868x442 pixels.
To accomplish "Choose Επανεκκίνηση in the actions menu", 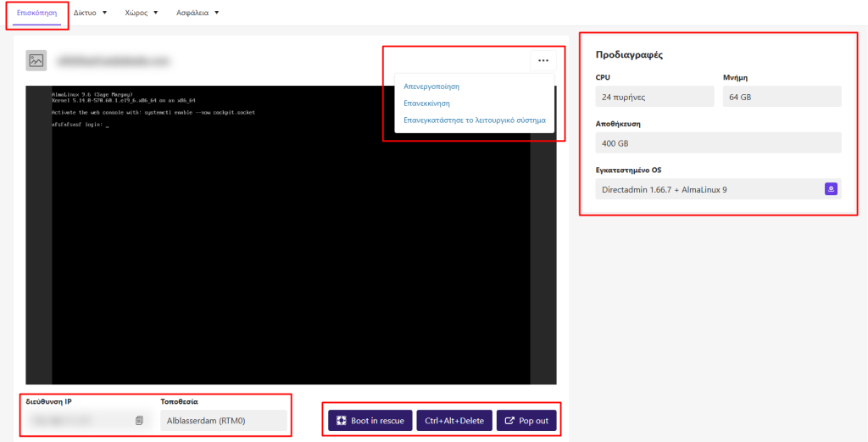I will pyautogui.click(x=426, y=104).
